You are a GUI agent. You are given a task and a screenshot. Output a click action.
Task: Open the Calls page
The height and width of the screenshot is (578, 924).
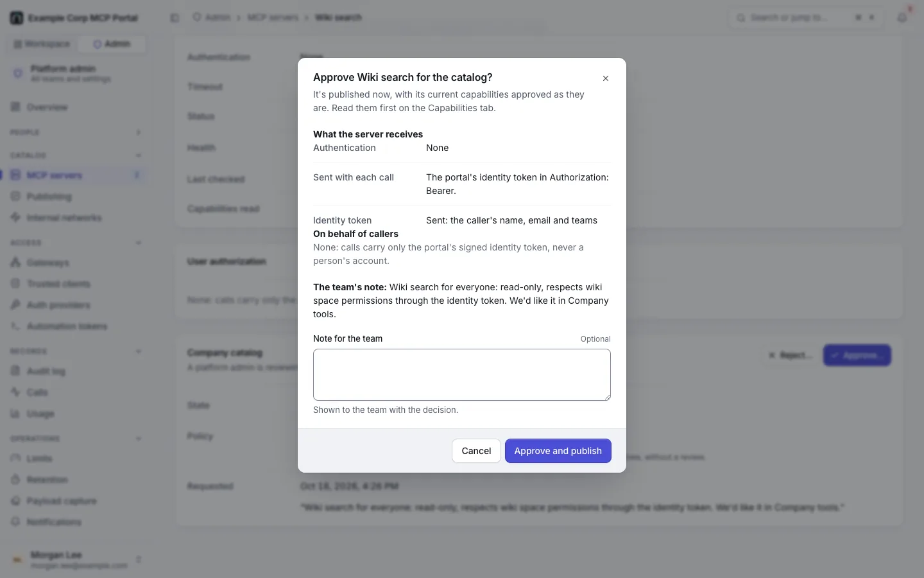coord(77,392)
